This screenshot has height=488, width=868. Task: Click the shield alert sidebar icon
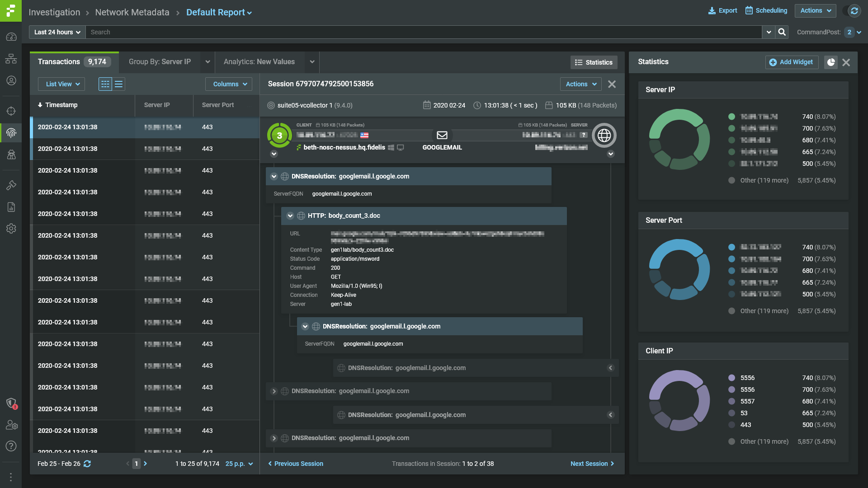pyautogui.click(x=11, y=403)
